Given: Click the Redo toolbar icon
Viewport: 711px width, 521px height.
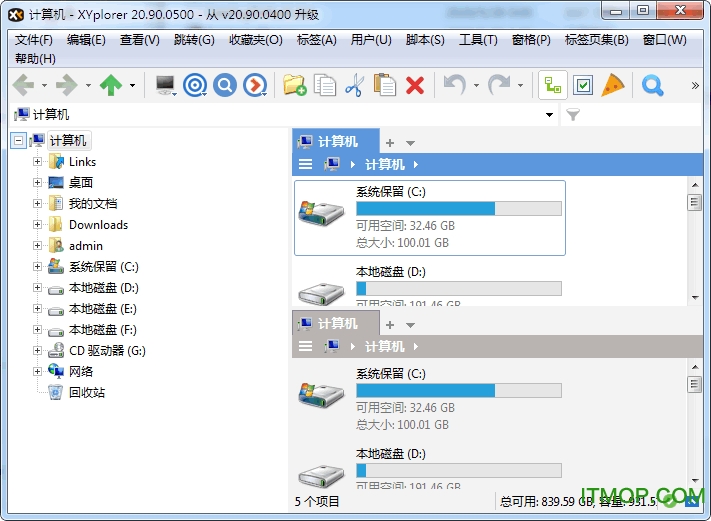Looking at the screenshot, I should coord(499,85).
